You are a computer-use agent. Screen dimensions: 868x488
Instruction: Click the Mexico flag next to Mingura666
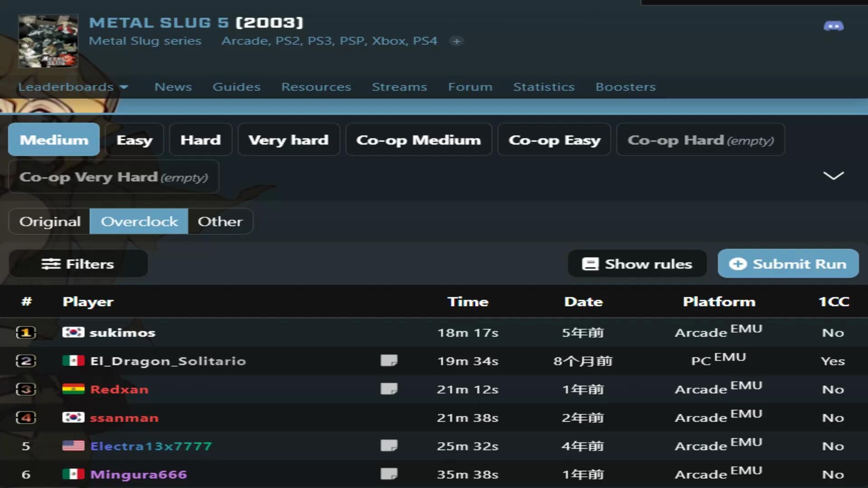pos(73,474)
